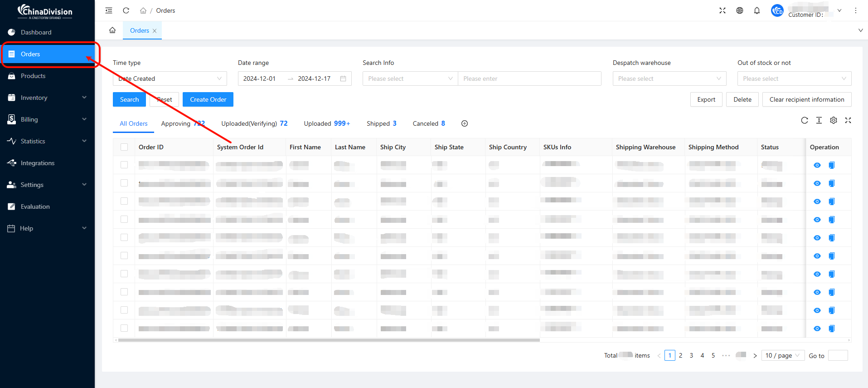Collapse the sidebar menu icon
The image size is (868, 388).
109,10
